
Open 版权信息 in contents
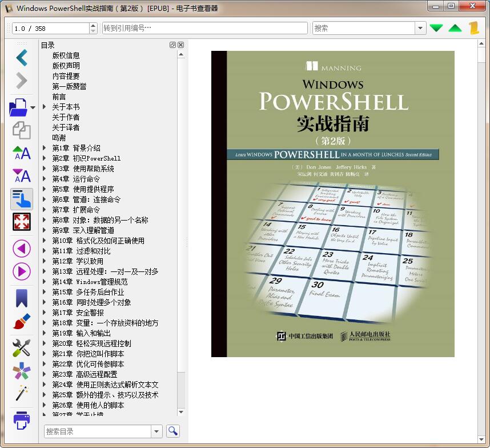[x=66, y=55]
